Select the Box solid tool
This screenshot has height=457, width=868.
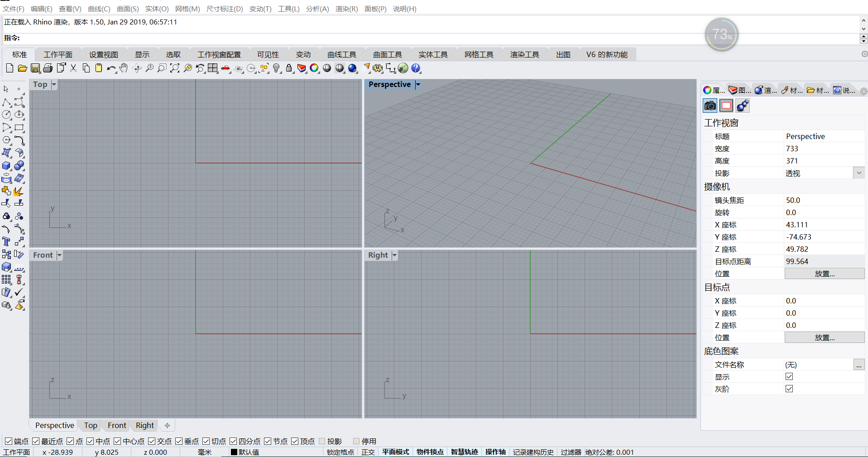point(6,166)
